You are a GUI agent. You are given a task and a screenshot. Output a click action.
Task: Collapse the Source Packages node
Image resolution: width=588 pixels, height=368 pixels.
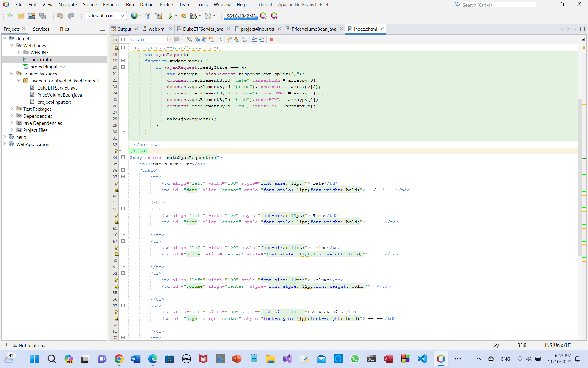click(12, 74)
